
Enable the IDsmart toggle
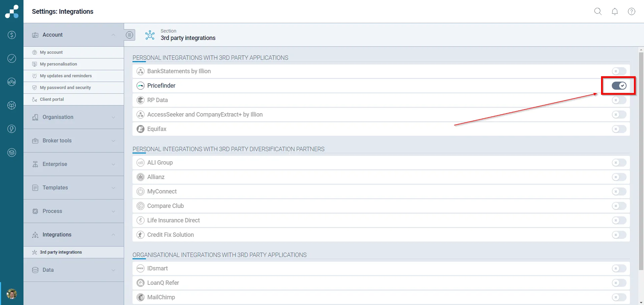[619, 268]
